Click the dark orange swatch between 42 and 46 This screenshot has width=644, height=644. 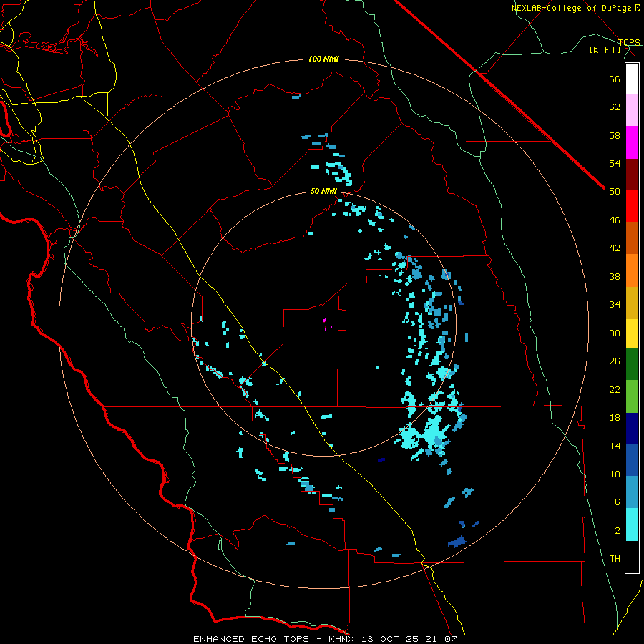click(x=632, y=238)
